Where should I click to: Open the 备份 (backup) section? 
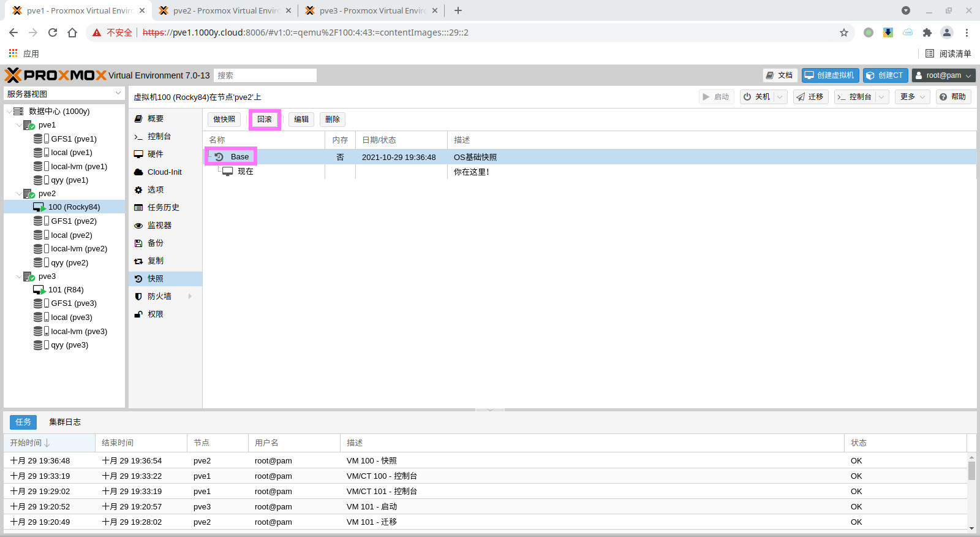pyautogui.click(x=156, y=243)
